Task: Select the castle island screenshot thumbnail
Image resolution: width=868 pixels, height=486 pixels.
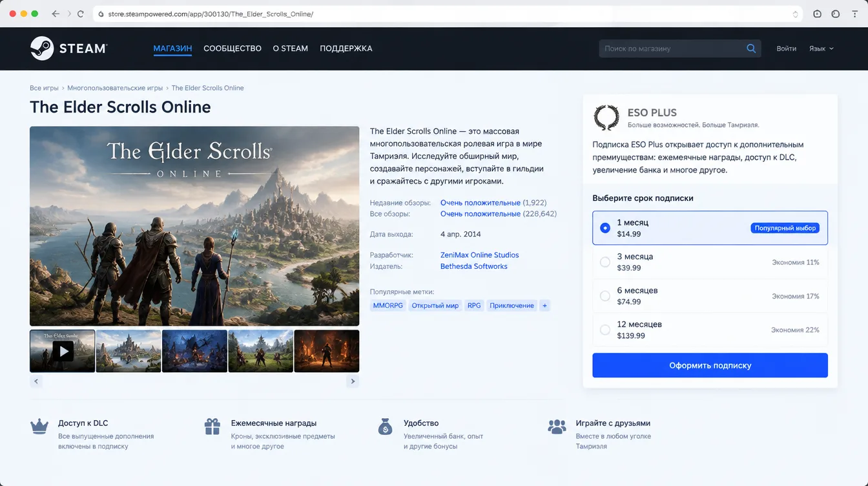Action: point(129,351)
